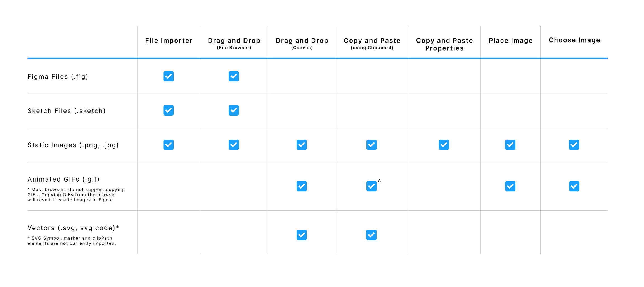Click the Copy and Paste Properties header

(444, 44)
